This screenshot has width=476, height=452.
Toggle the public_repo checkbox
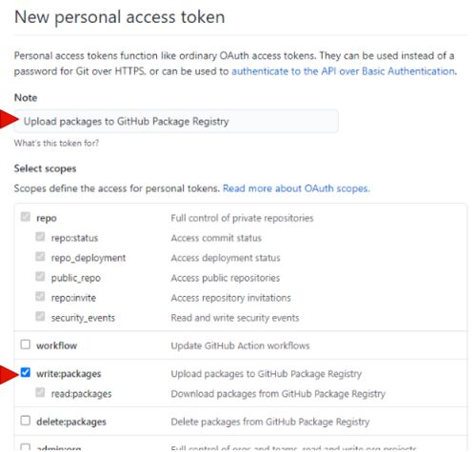(40, 277)
